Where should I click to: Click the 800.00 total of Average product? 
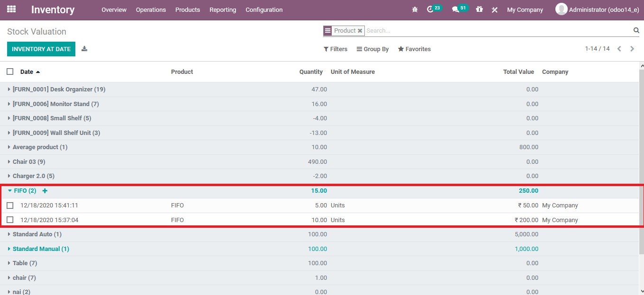(x=529, y=147)
